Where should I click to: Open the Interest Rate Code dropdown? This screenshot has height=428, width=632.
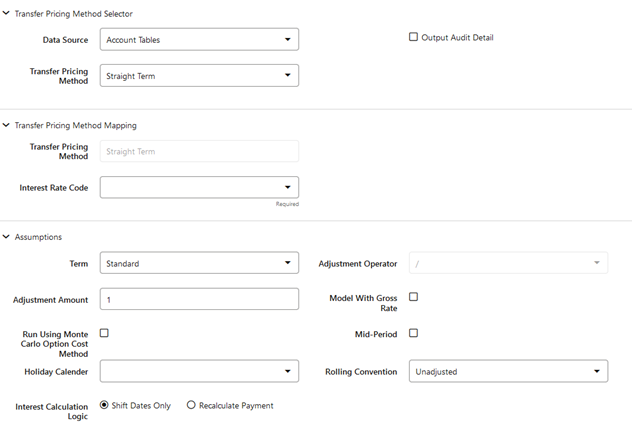point(199,187)
